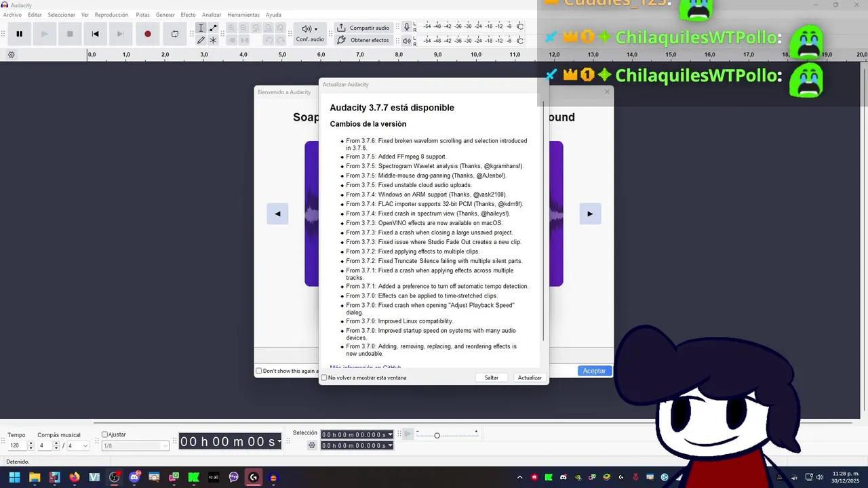Open timeline options gear icon
The image size is (868, 488).
[12, 55]
